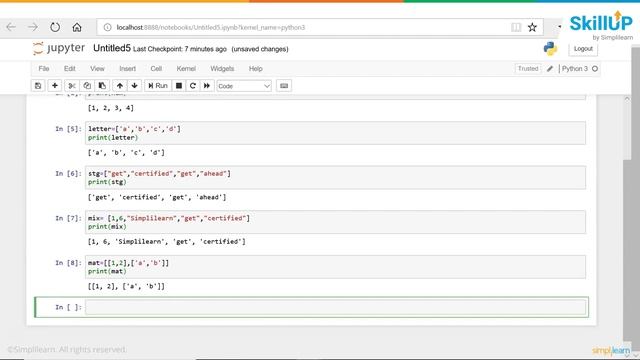
Task: Save notebook with floppy disk icon
Action: click(x=38, y=86)
